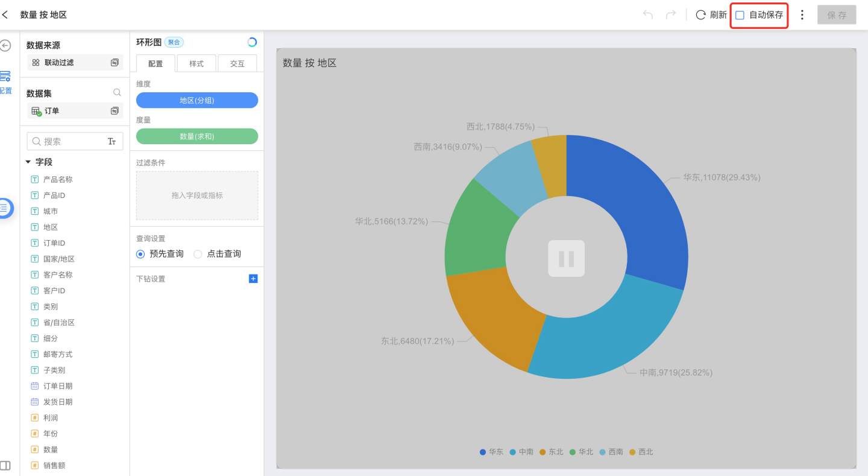Image resolution: width=868 pixels, height=476 pixels.
Task: Select the 点击查询 radio button
Action: point(198,254)
